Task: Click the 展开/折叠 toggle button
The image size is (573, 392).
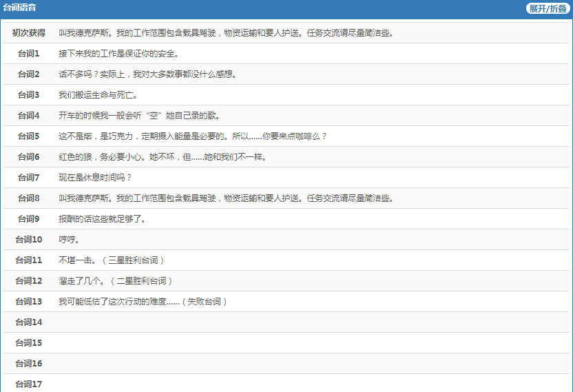Action: click(548, 8)
